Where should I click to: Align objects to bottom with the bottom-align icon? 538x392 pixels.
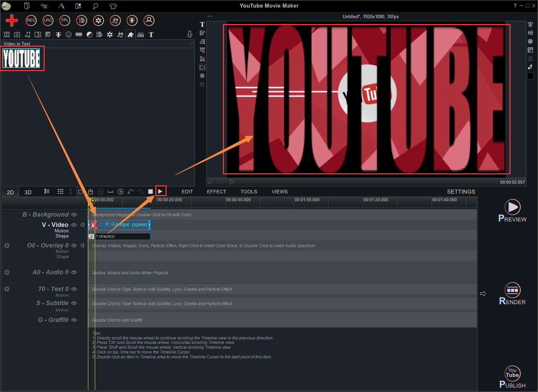pos(202,59)
